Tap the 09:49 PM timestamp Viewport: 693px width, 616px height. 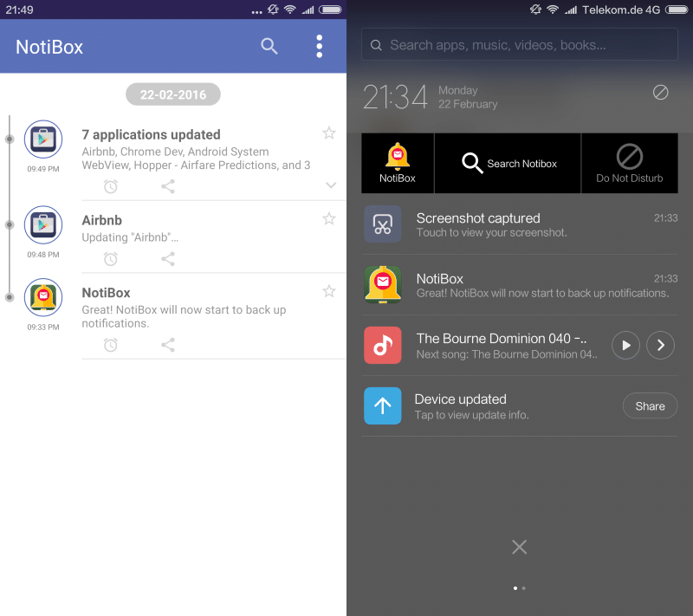coord(42,169)
